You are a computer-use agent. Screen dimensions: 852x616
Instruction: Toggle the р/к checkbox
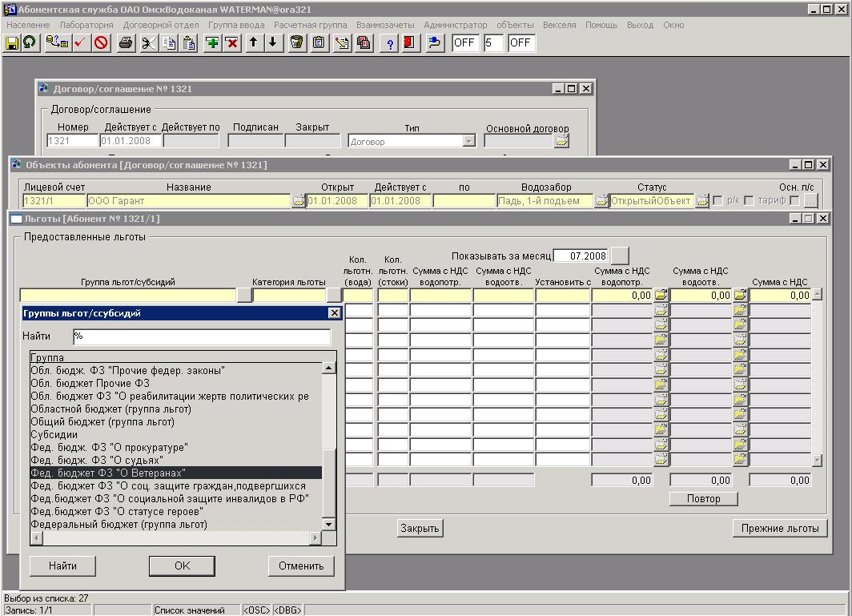coord(717,200)
